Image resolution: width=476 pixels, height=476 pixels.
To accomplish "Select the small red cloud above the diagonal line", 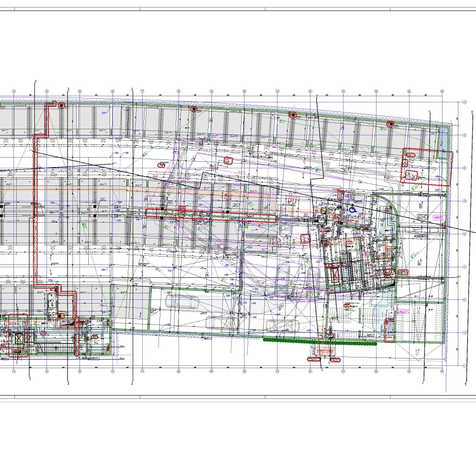I will pos(228,160).
